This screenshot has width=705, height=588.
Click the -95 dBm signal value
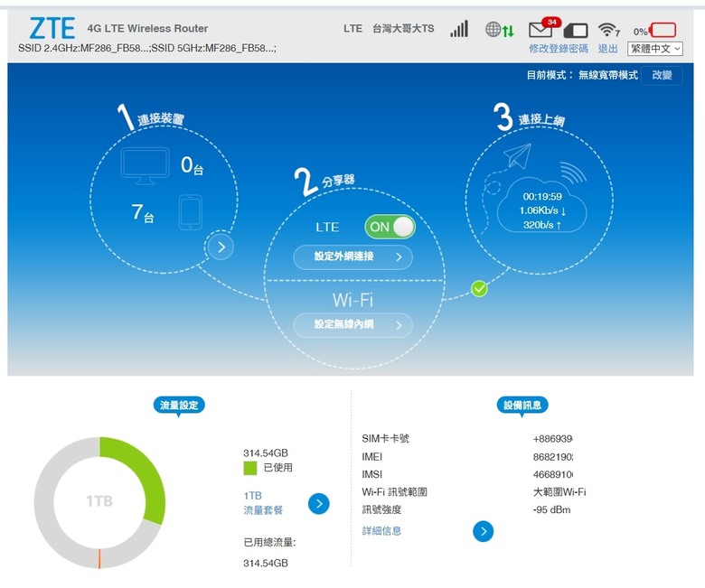tap(551, 509)
